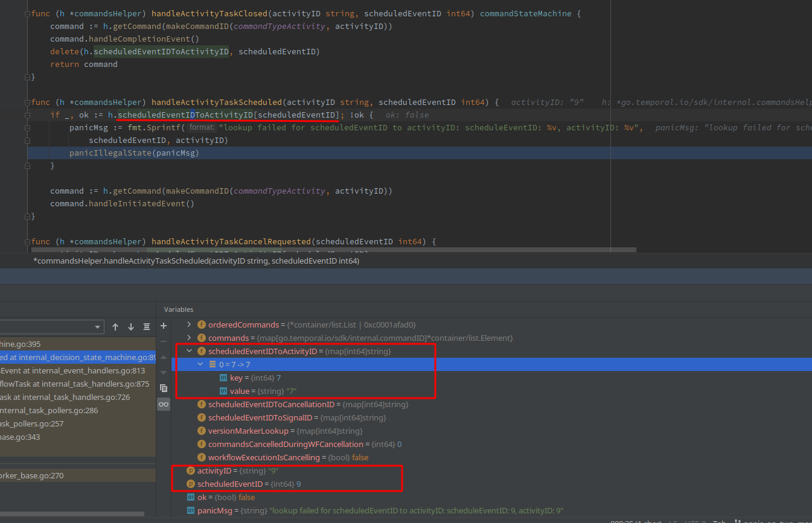Toggle Show Watches glasses icon

(x=164, y=404)
